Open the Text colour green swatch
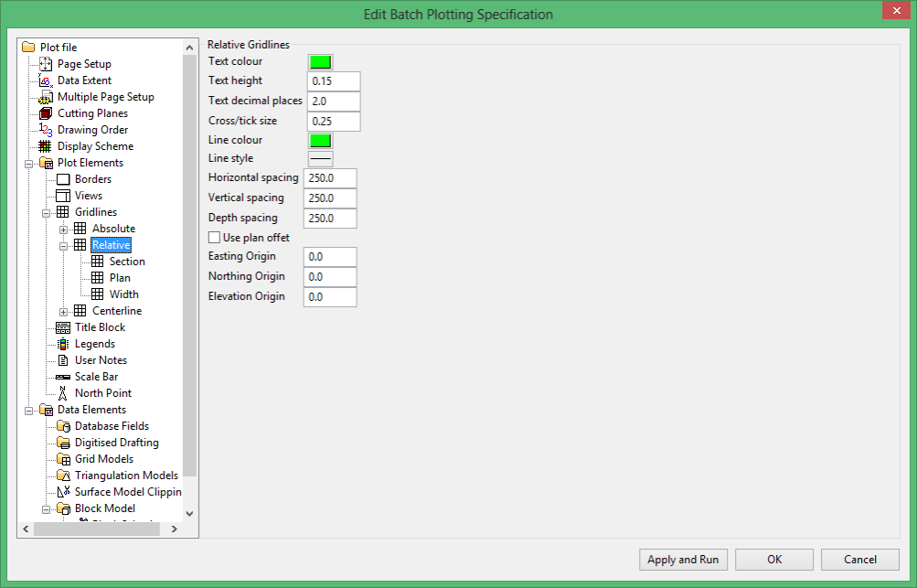 click(x=321, y=61)
